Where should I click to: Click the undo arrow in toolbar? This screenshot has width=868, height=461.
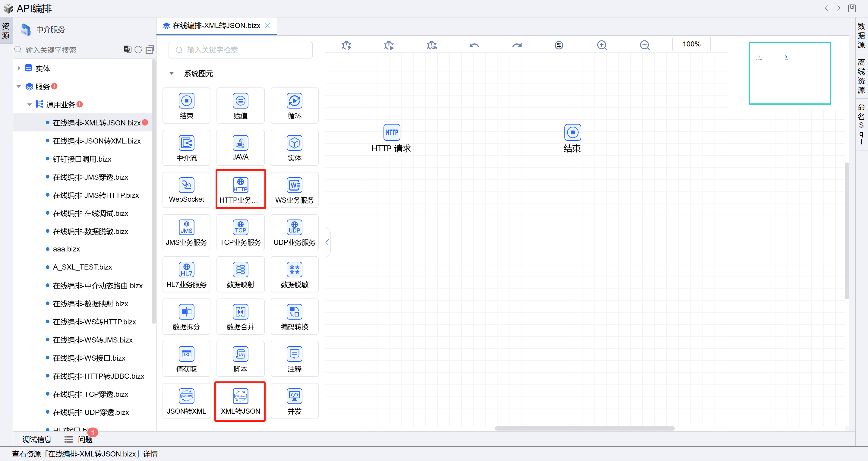[x=474, y=45]
